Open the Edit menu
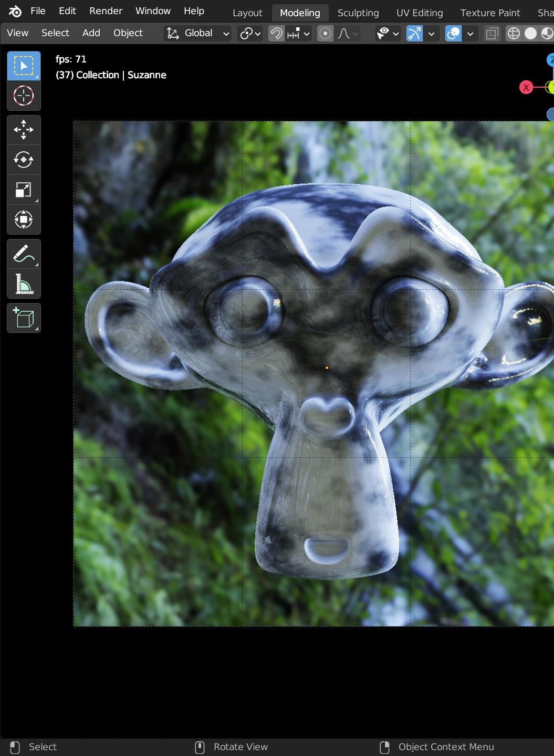This screenshot has height=756, width=554. point(67,11)
